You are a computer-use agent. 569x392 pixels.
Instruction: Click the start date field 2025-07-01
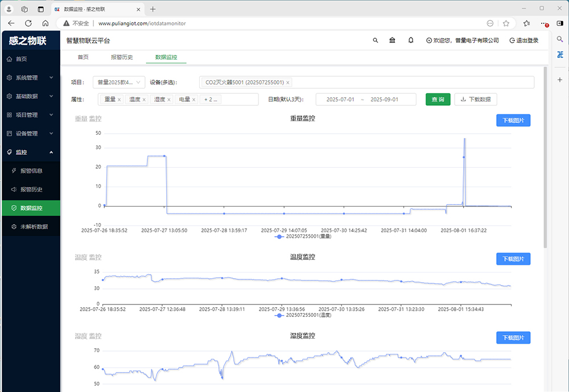[340, 100]
